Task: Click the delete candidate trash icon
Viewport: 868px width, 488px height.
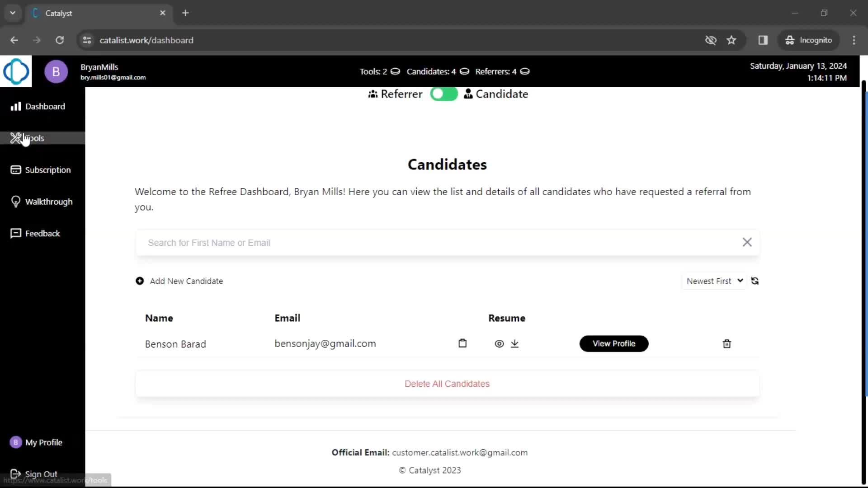Action: click(726, 343)
